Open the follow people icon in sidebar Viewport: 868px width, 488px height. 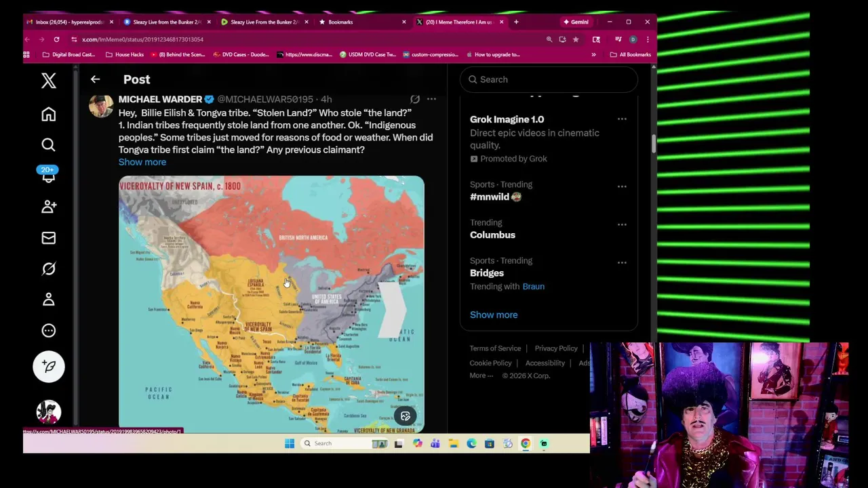click(x=48, y=207)
